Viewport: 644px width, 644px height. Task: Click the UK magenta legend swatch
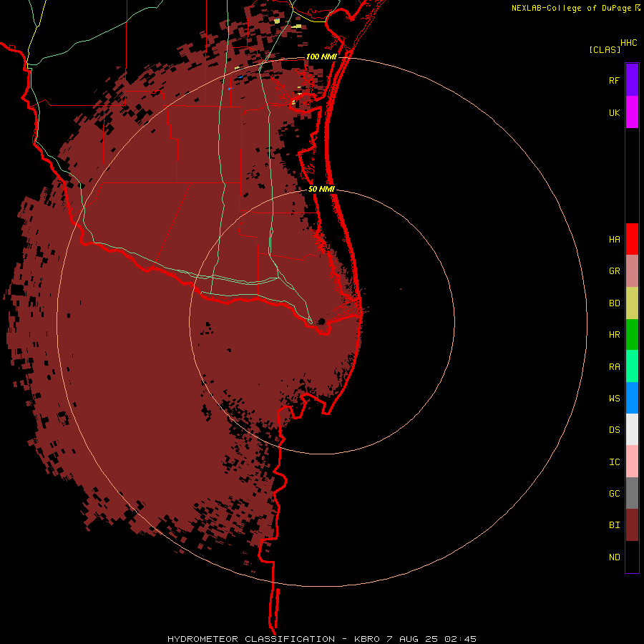point(632,112)
